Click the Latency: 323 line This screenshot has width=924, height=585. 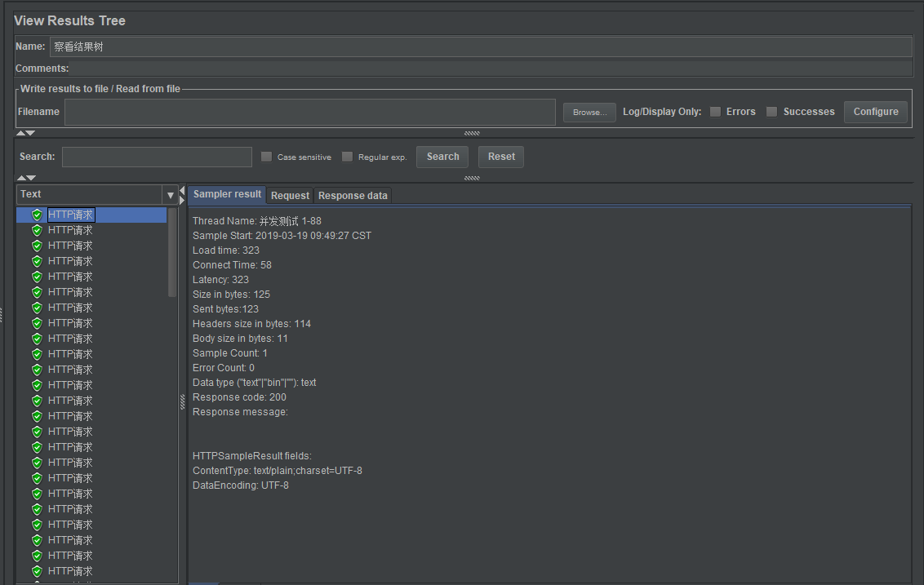tap(220, 280)
